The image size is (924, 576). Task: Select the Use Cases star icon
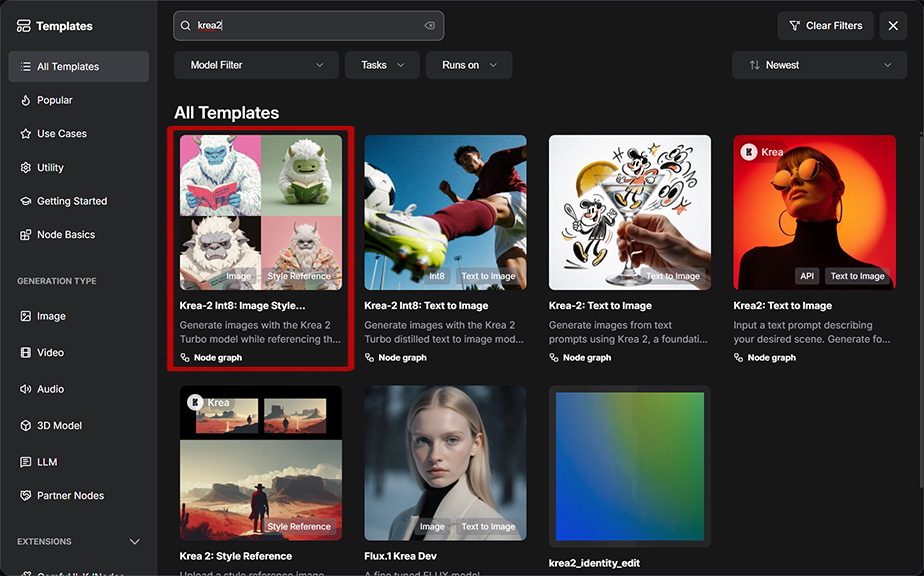click(x=25, y=134)
